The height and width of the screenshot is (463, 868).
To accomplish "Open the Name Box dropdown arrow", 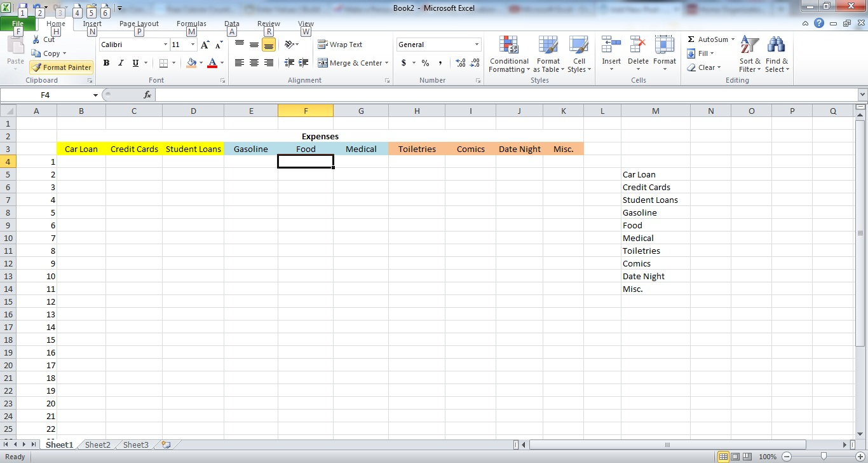I will 95,95.
